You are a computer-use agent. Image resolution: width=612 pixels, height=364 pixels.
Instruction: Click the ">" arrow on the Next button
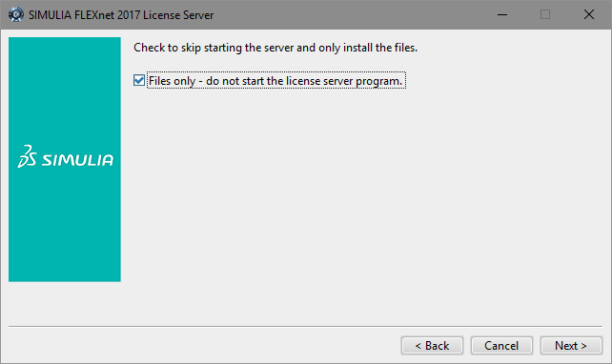pyautogui.click(x=584, y=346)
